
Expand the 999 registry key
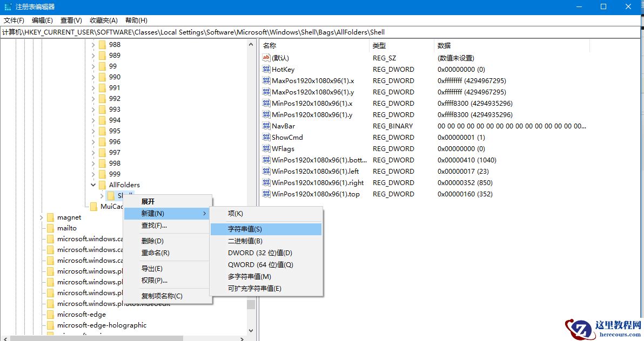(x=93, y=174)
